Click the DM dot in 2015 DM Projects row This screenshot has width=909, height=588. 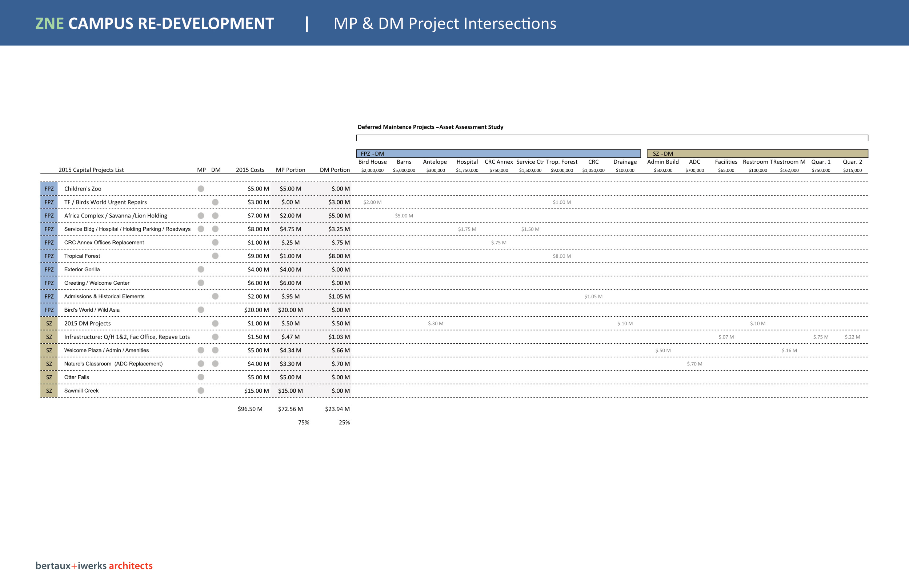pyautogui.click(x=215, y=323)
